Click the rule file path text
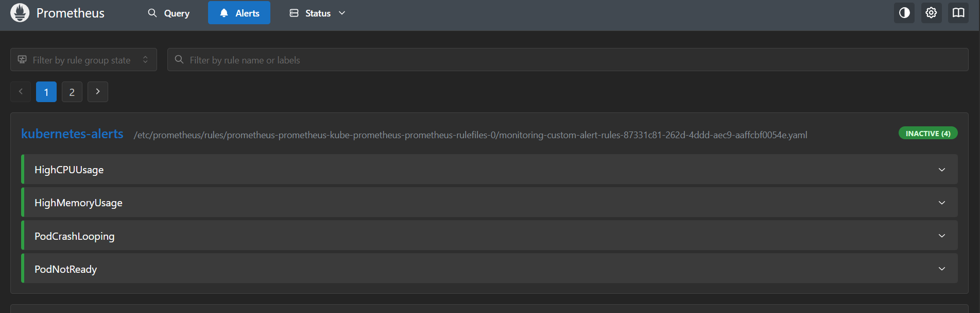The image size is (980, 313). point(470,135)
